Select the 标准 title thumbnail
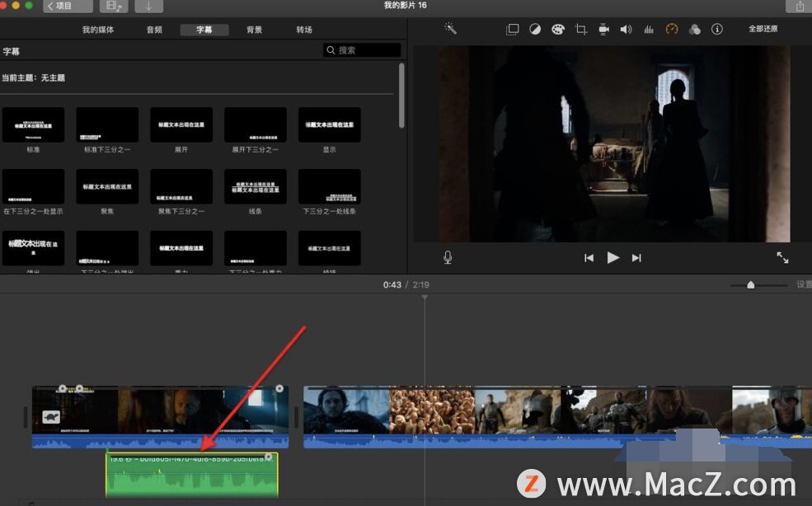 click(x=33, y=124)
